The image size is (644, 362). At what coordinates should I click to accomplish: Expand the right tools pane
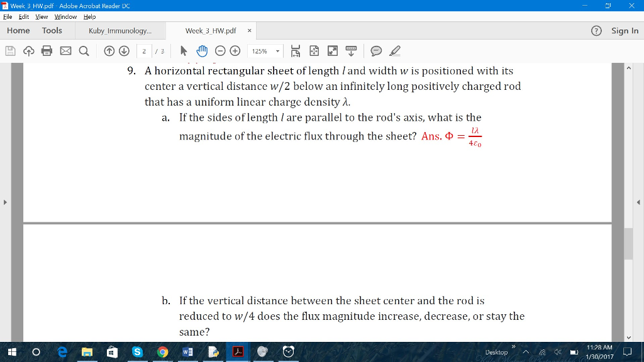click(638, 202)
